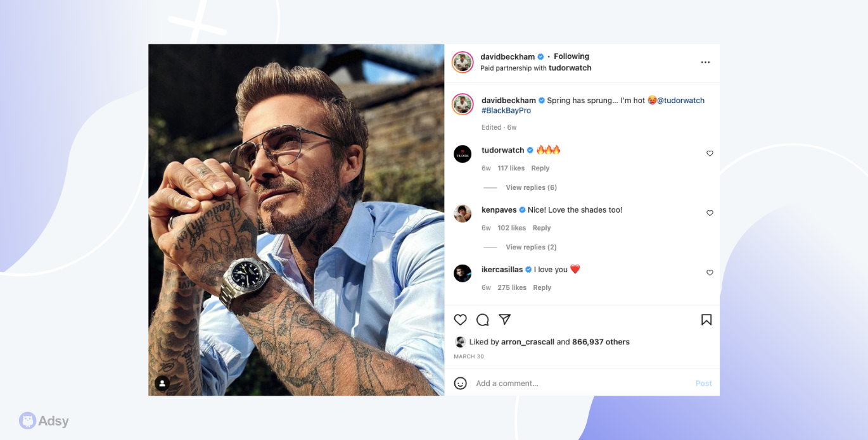Open the Following status dropdown
868x440 pixels.
click(x=571, y=56)
